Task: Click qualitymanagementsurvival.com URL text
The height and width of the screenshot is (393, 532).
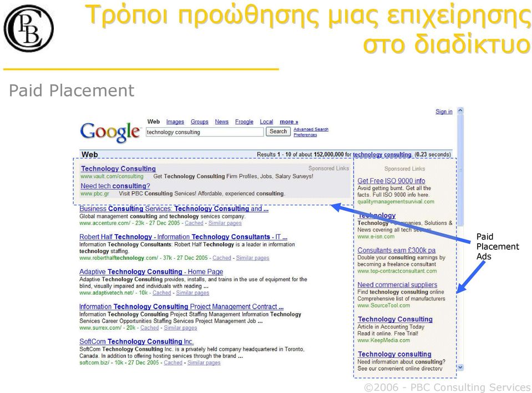Action: coord(396,201)
